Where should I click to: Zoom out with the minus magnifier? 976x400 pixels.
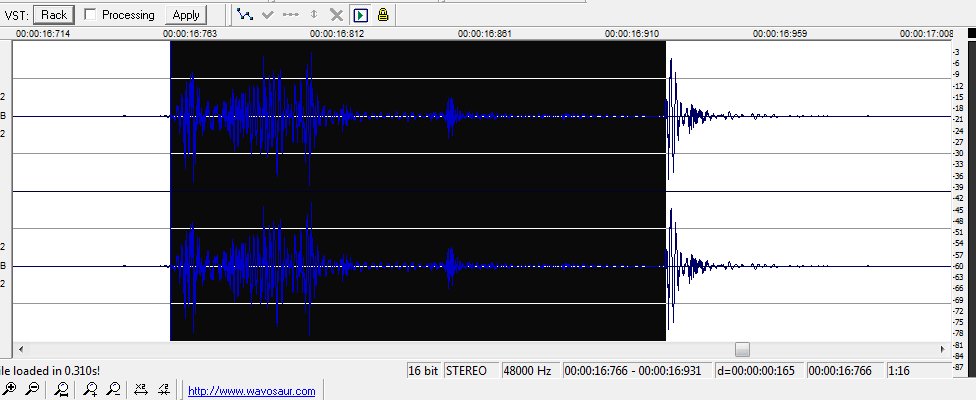pyautogui.click(x=32, y=389)
